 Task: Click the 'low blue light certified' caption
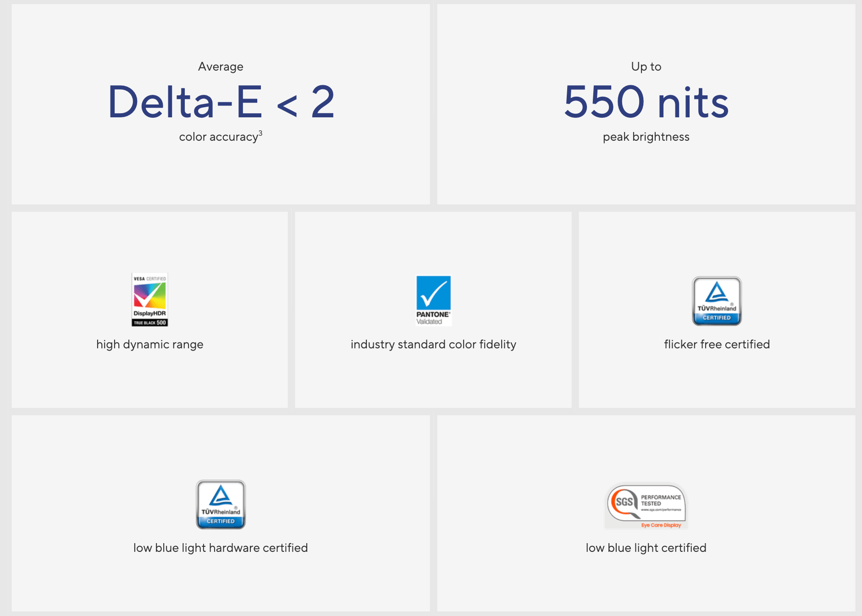click(646, 548)
